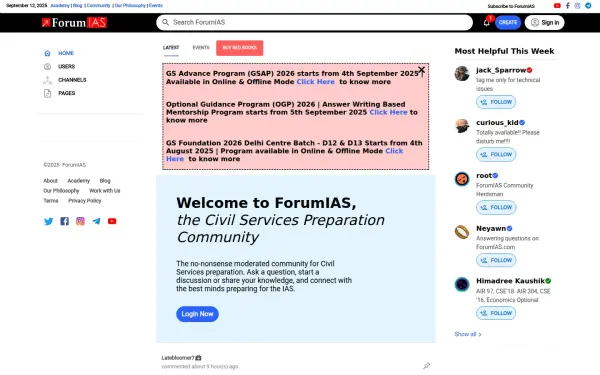This screenshot has height=375, width=600.
Task: Switch to the Latest tab
Action: [x=171, y=48]
